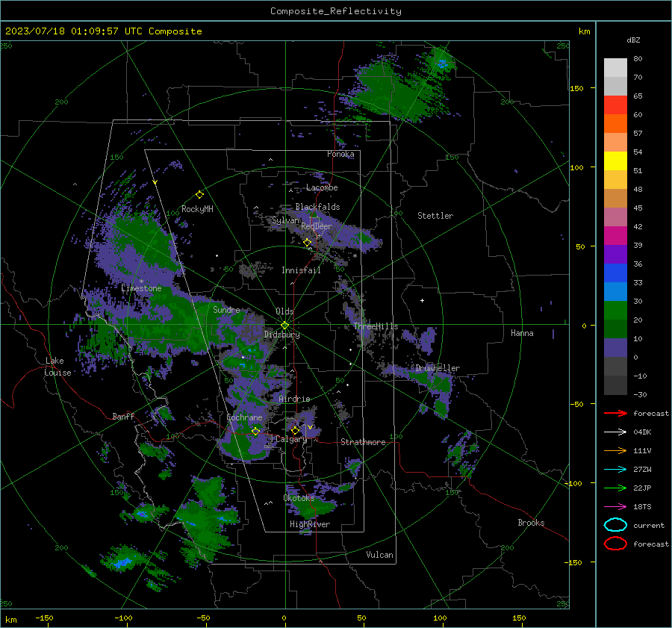This screenshot has height=628, width=672.
Task: Click yellow diamond marker near RockyMH
Action: tap(199, 195)
